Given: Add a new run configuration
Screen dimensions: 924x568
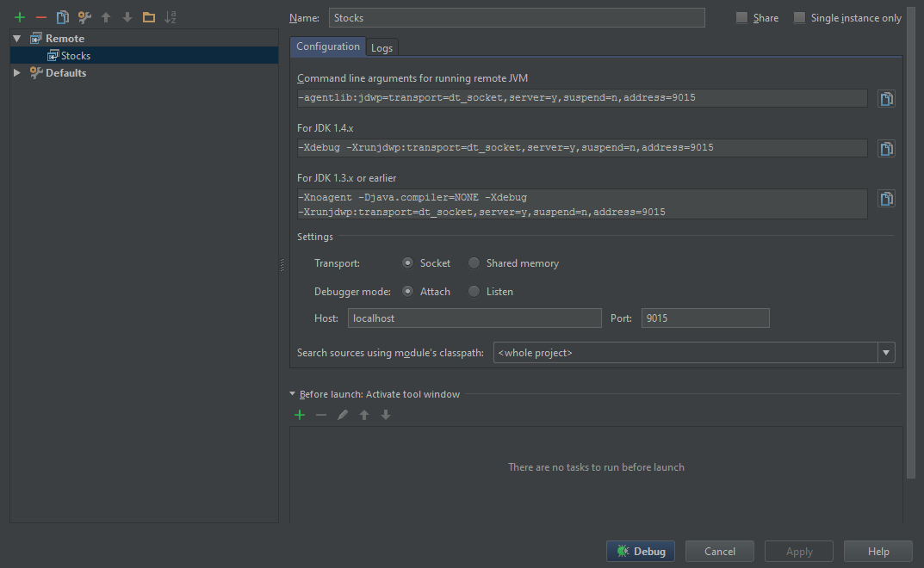Looking at the screenshot, I should 20,17.
